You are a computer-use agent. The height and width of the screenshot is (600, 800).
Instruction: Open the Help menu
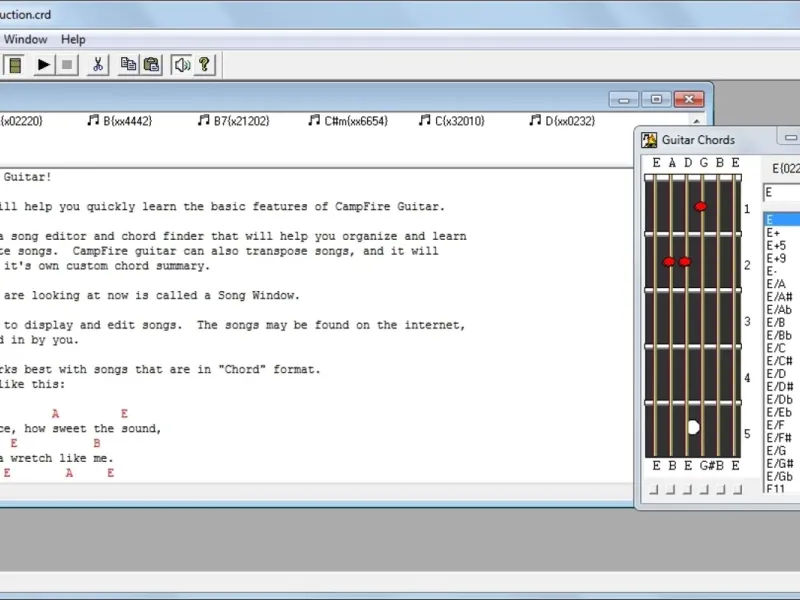[x=73, y=39]
